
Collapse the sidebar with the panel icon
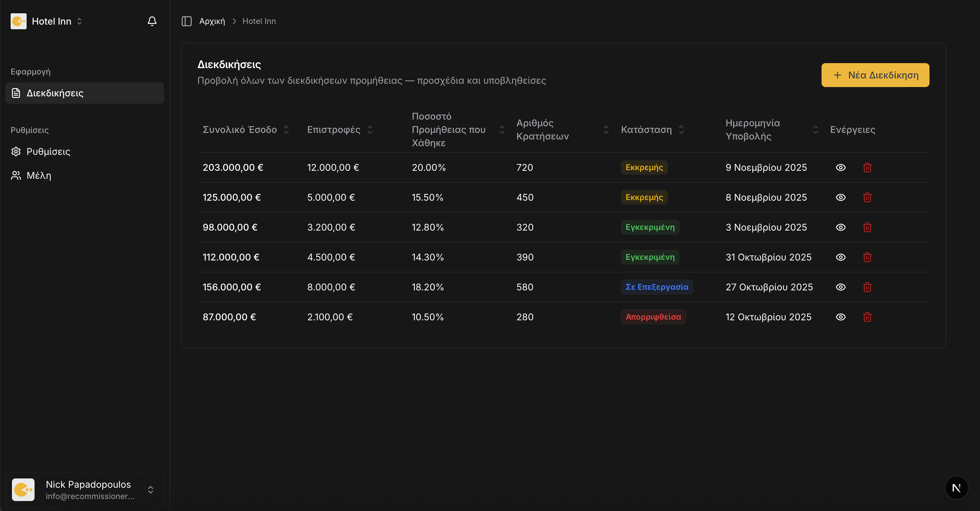click(186, 21)
